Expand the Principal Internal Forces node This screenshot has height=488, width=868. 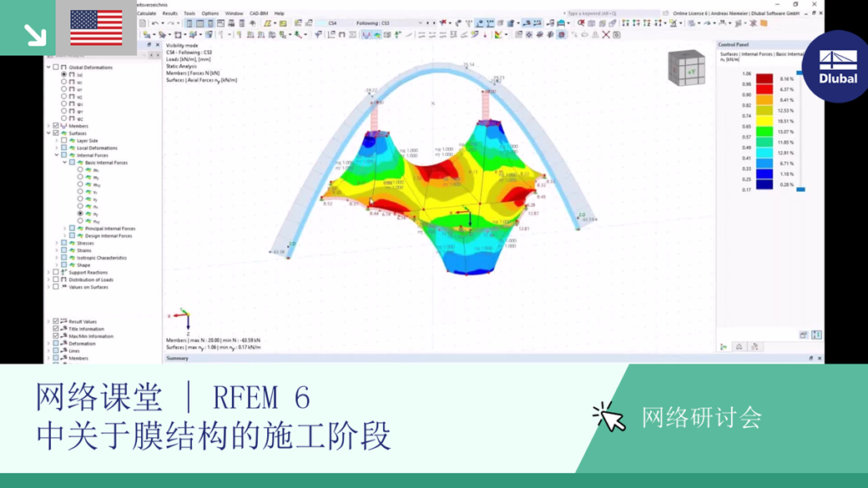pos(64,229)
